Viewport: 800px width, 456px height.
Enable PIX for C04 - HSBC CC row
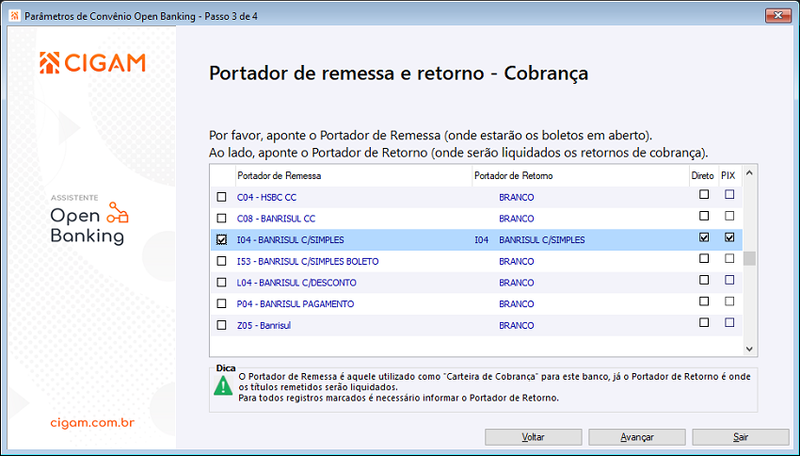tap(730, 194)
